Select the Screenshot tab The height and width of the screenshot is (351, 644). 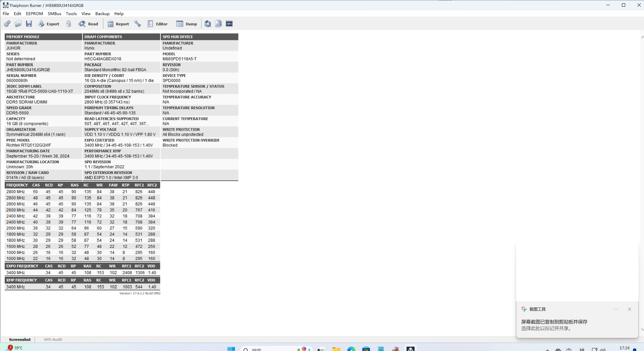(20, 340)
